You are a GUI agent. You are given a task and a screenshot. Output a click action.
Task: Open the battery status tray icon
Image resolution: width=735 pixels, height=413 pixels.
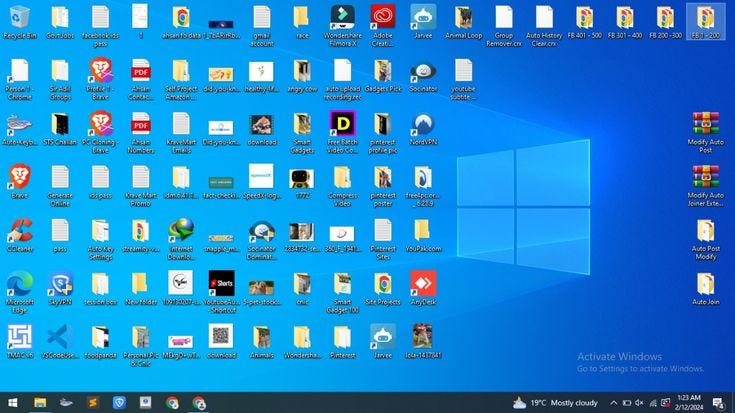click(627, 403)
